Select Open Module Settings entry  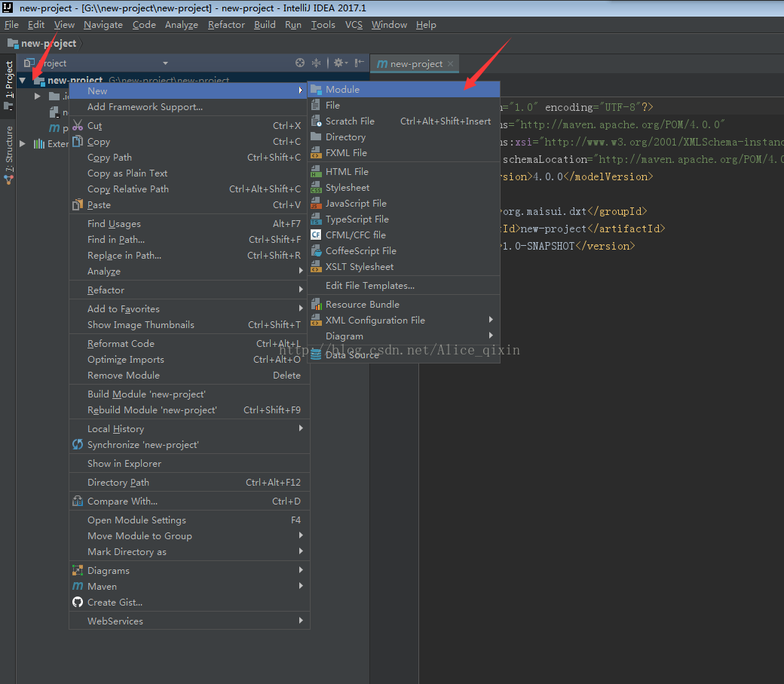click(x=189, y=520)
